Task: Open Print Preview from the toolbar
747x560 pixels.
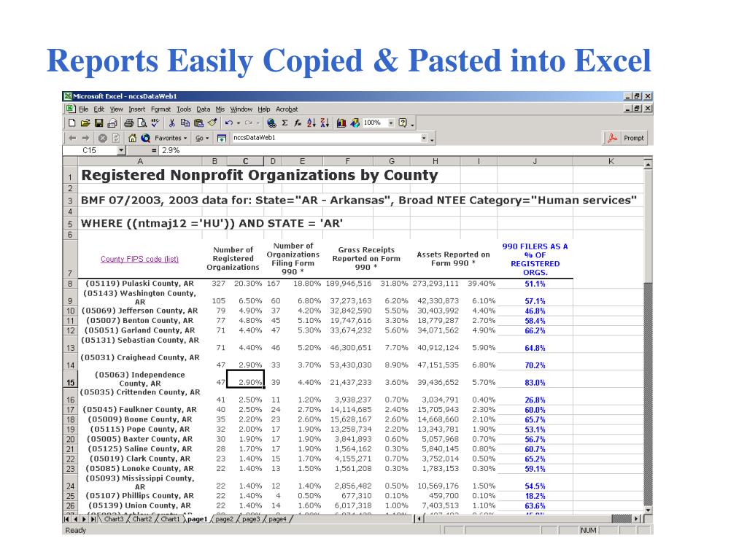Action: pyautogui.click(x=142, y=122)
